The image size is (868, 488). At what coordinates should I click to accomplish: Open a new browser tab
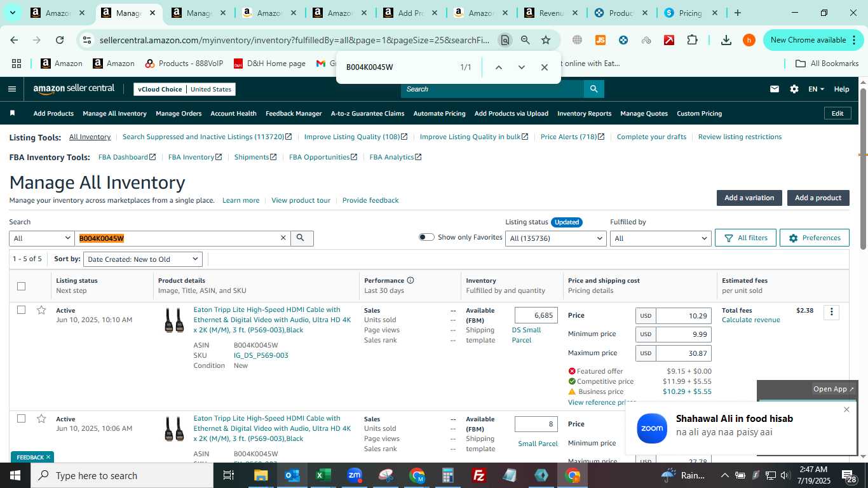737,13
